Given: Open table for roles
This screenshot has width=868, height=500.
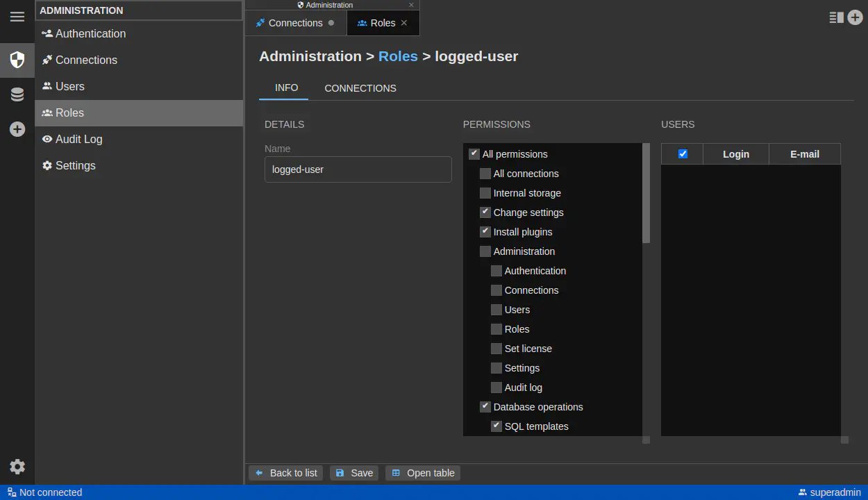Looking at the screenshot, I should (423, 473).
